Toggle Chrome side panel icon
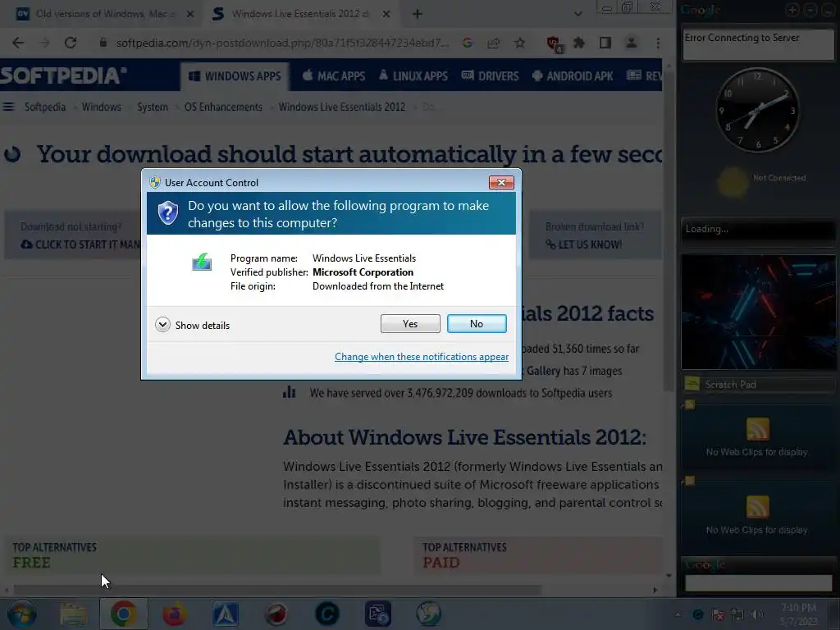 point(605,43)
